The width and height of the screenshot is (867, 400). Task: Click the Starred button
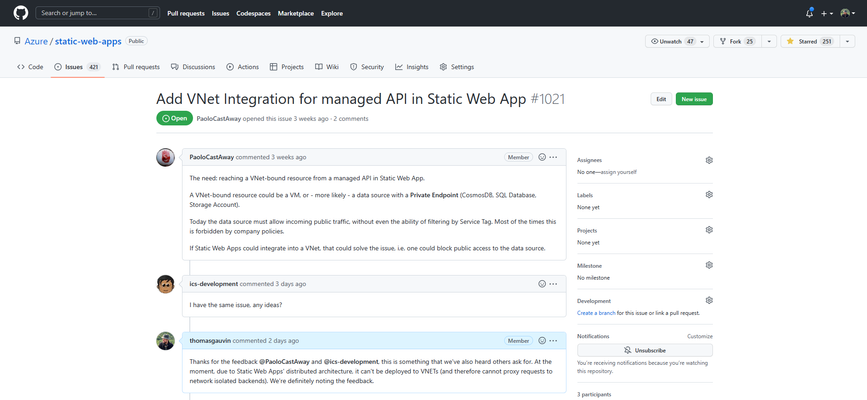(810, 41)
